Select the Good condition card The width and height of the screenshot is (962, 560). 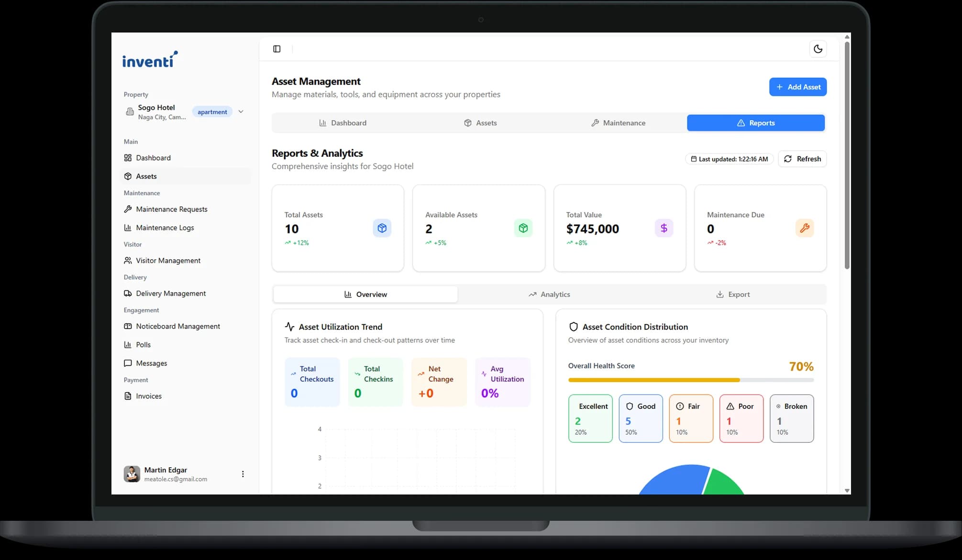coord(640,418)
